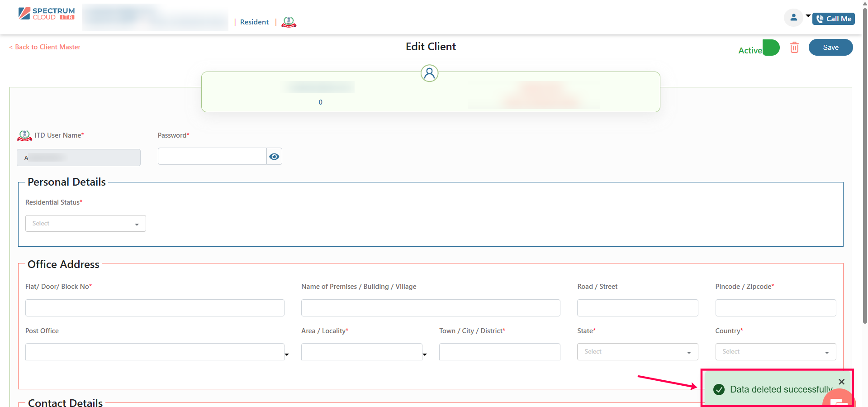
Task: Show password using the eye icon
Action: 274,157
